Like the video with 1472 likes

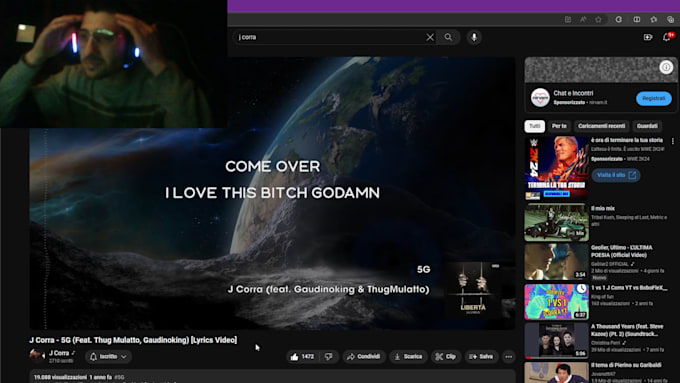tap(302, 357)
